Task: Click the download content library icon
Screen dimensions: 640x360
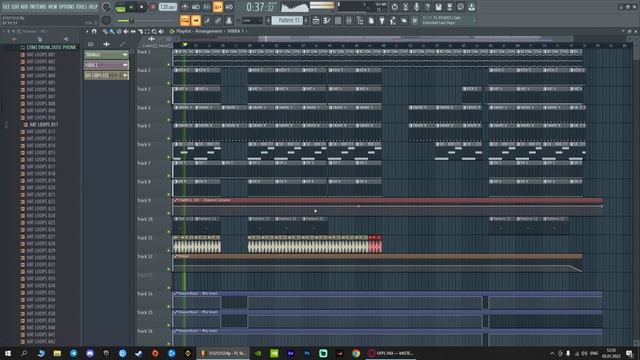Action: pos(471,7)
